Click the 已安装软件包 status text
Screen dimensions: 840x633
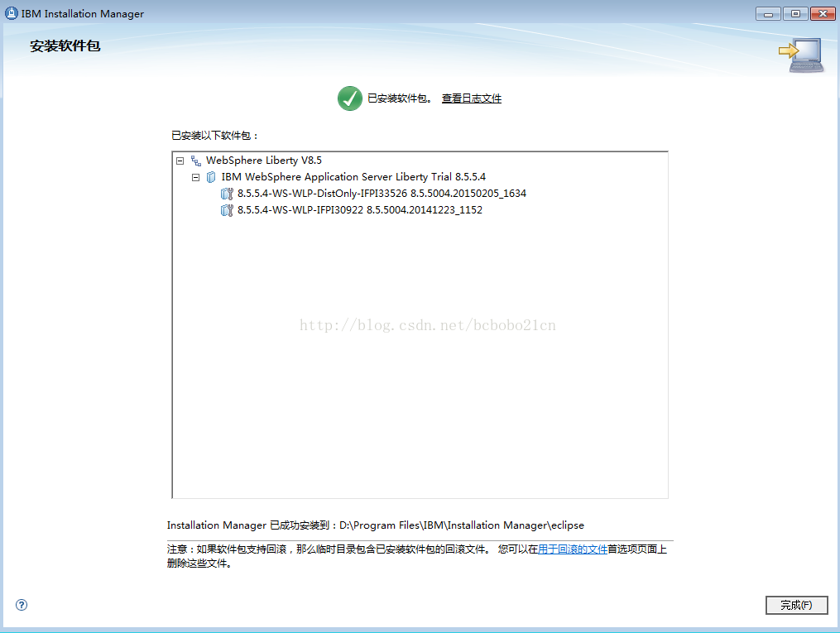pos(399,98)
